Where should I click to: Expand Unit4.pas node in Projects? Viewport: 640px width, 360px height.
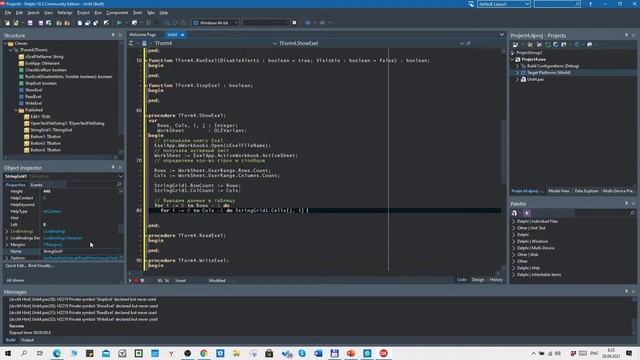point(517,79)
